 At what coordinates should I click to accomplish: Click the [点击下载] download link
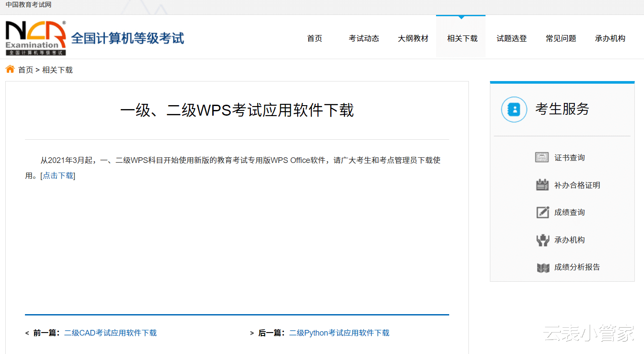click(x=58, y=176)
